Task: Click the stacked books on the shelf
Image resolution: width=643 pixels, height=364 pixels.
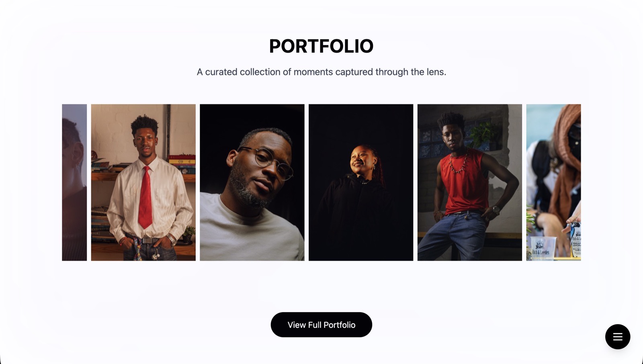Action: click(x=182, y=164)
